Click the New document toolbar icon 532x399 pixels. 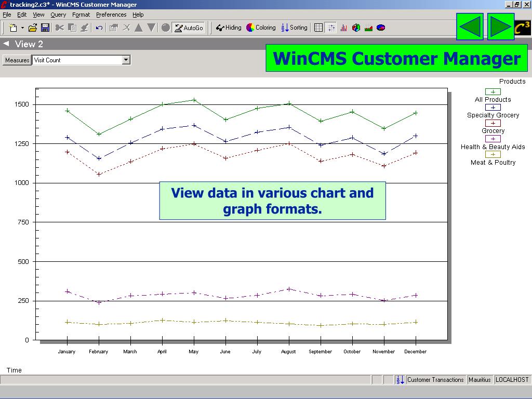click(13, 28)
